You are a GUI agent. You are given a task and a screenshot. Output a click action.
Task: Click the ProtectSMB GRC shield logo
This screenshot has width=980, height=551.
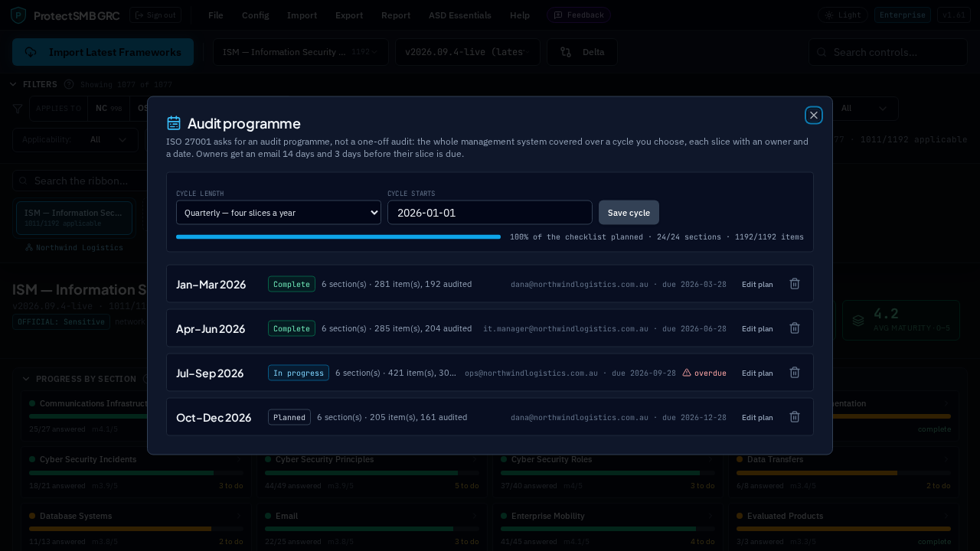(x=18, y=15)
